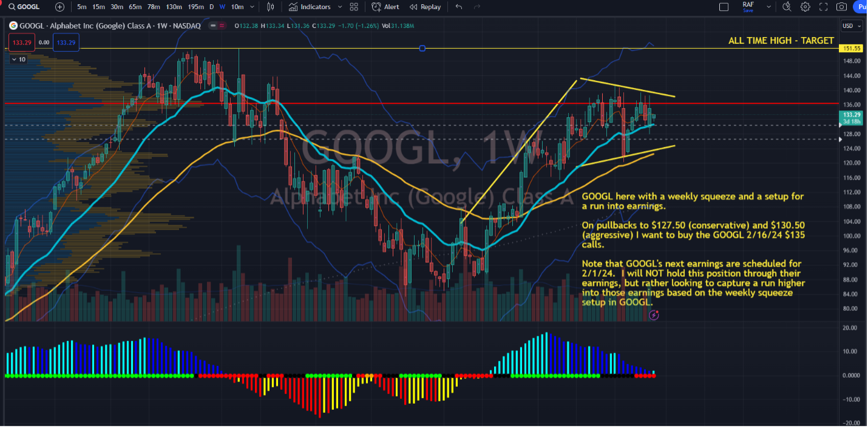Image resolution: width=868 pixels, height=428 pixels.
Task: Open the multi-chart layout grid
Action: (354, 7)
